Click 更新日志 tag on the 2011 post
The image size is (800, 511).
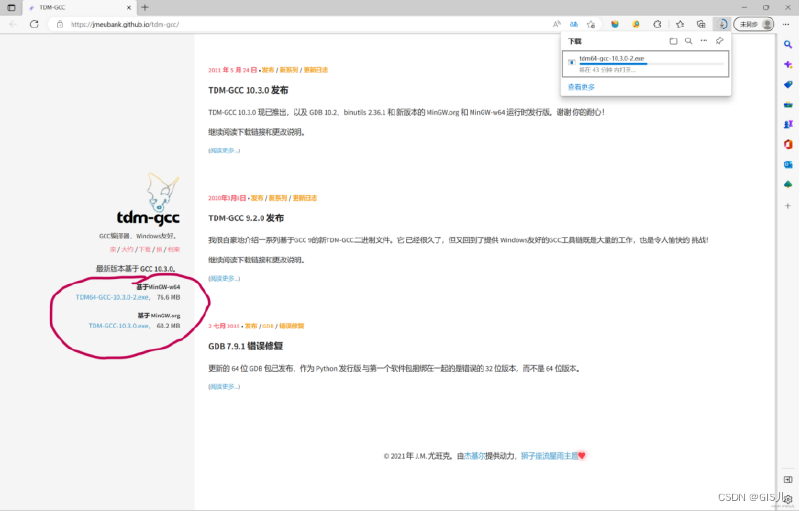coord(316,70)
